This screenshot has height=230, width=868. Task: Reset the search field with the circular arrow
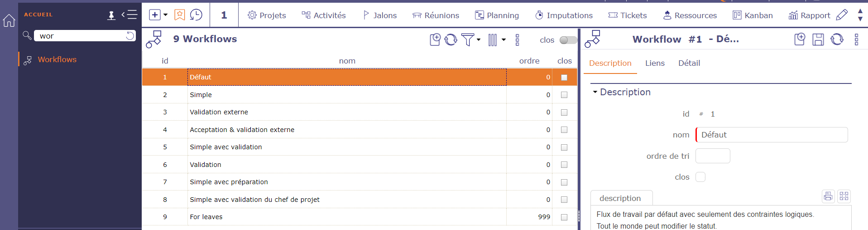pyautogui.click(x=130, y=36)
